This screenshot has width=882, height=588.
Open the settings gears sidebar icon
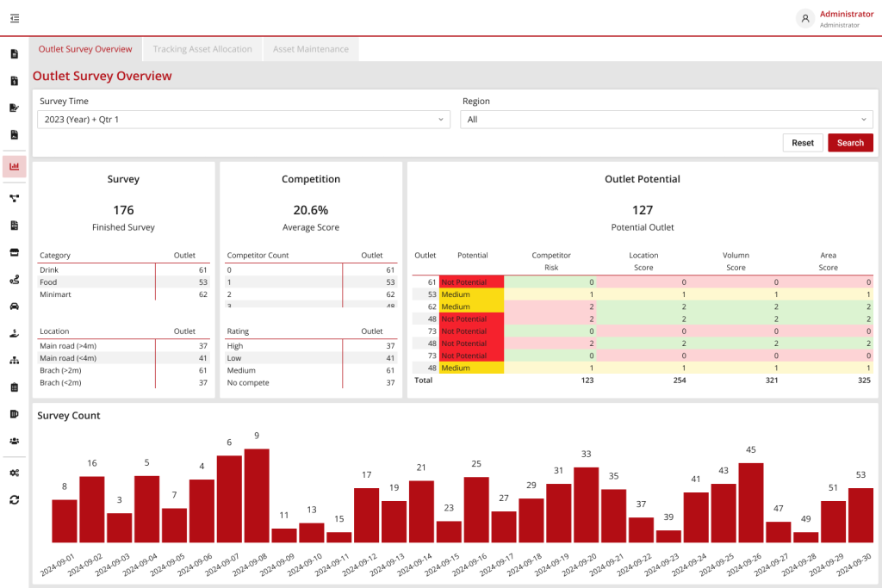click(x=14, y=473)
